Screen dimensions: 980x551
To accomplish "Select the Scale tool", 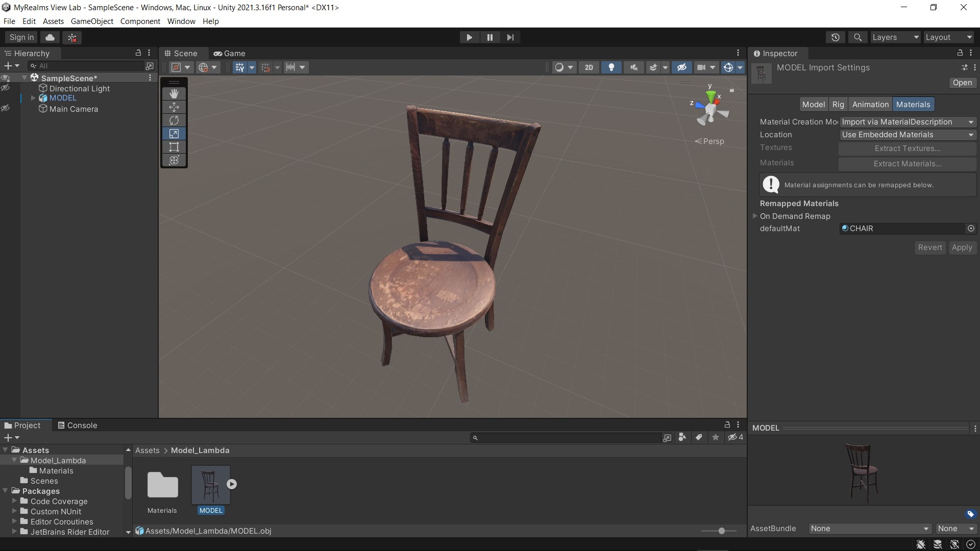I will 174,134.
